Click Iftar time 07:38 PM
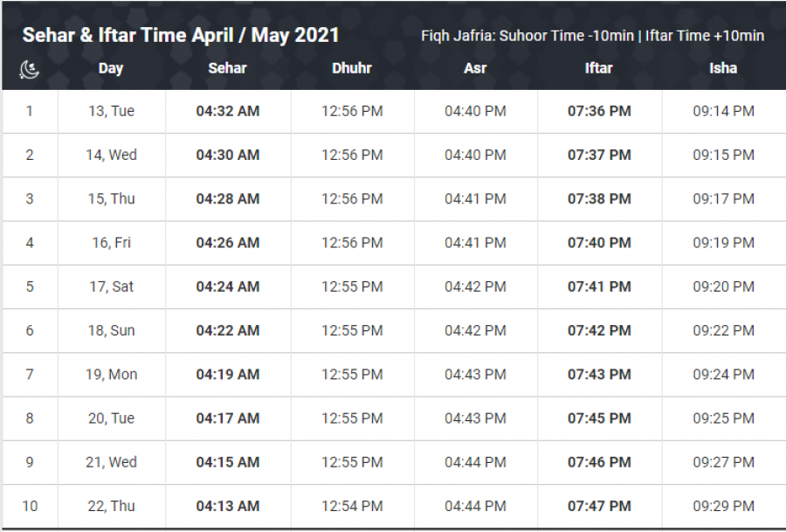786x532 pixels. pos(599,199)
